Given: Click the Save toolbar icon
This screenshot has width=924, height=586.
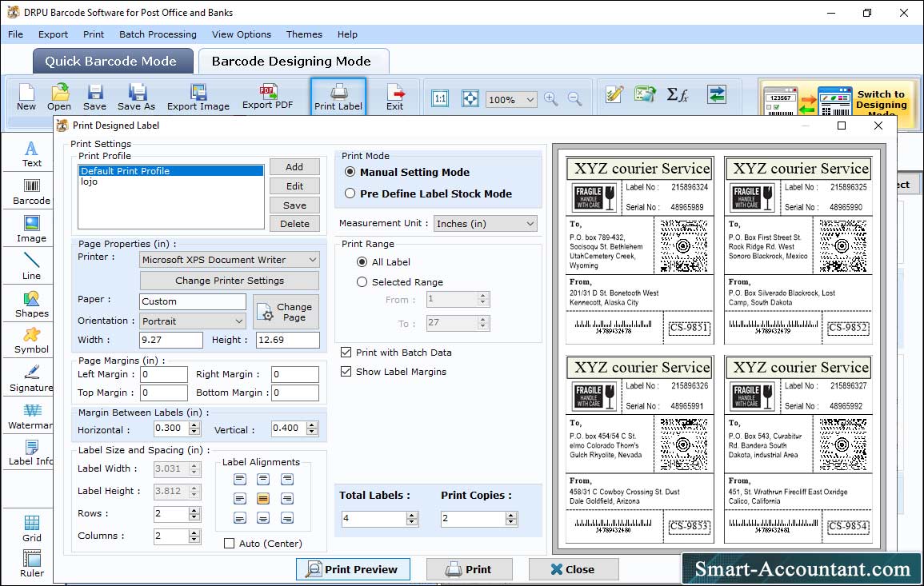Looking at the screenshot, I should (95, 98).
